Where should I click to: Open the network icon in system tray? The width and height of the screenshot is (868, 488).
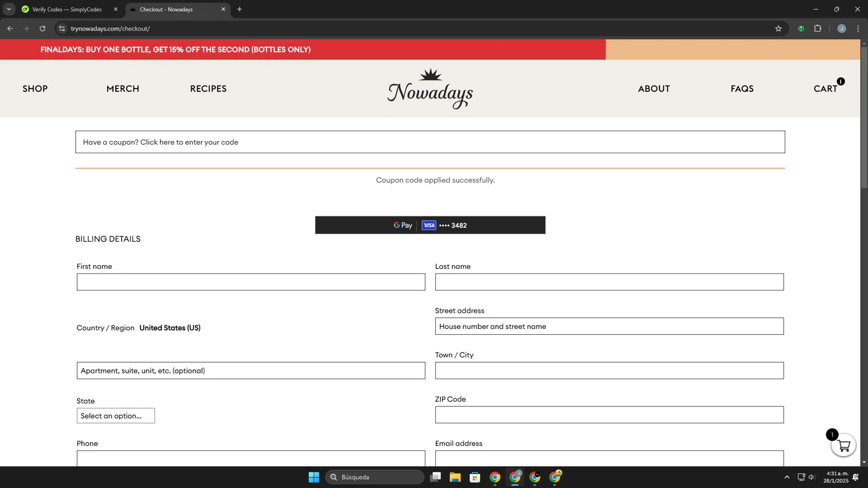(801, 477)
